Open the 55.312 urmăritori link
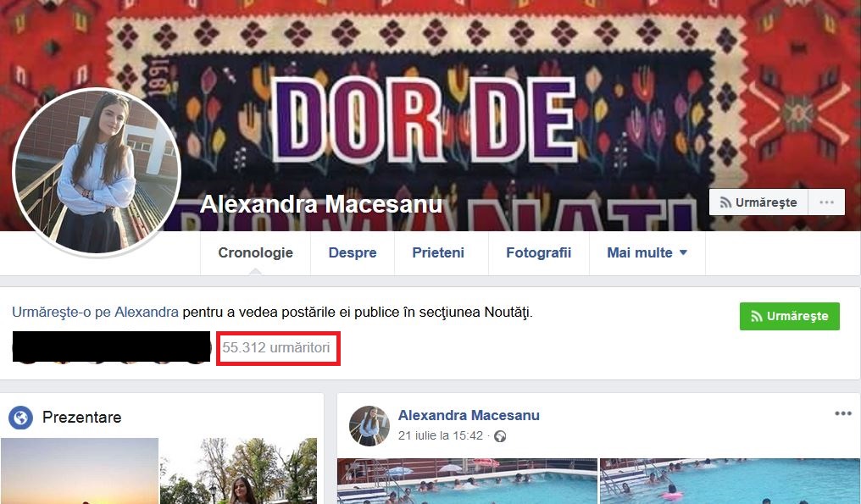This screenshot has width=861, height=504. 275,347
